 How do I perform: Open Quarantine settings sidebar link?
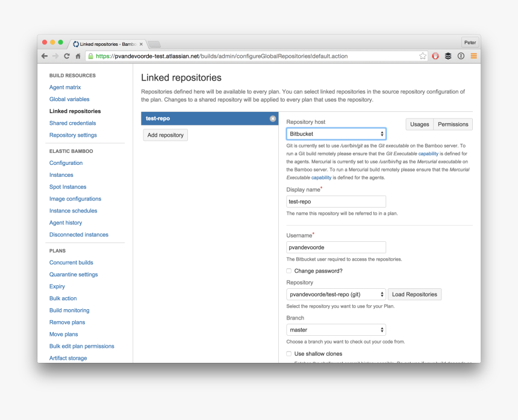click(x=73, y=274)
